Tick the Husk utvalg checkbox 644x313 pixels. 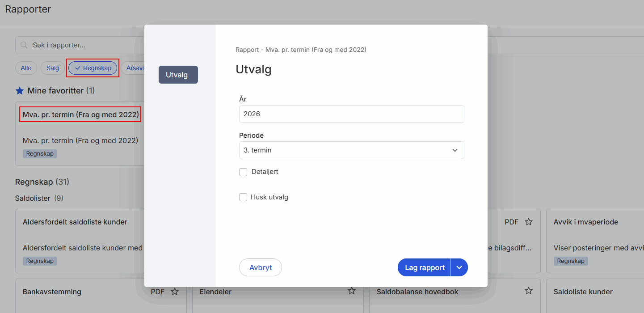pyautogui.click(x=243, y=197)
